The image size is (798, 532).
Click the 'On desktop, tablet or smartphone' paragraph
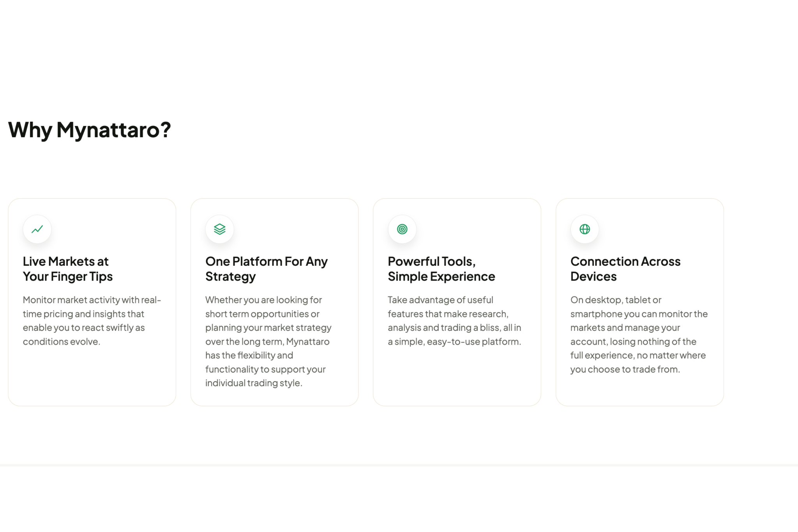[639, 334]
